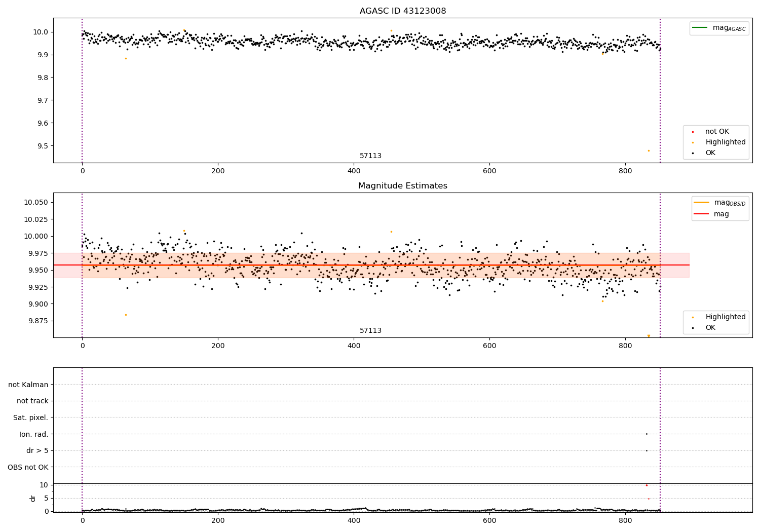Click the 'OBS not OK' axis label
The image size is (760, 532).
point(28,467)
